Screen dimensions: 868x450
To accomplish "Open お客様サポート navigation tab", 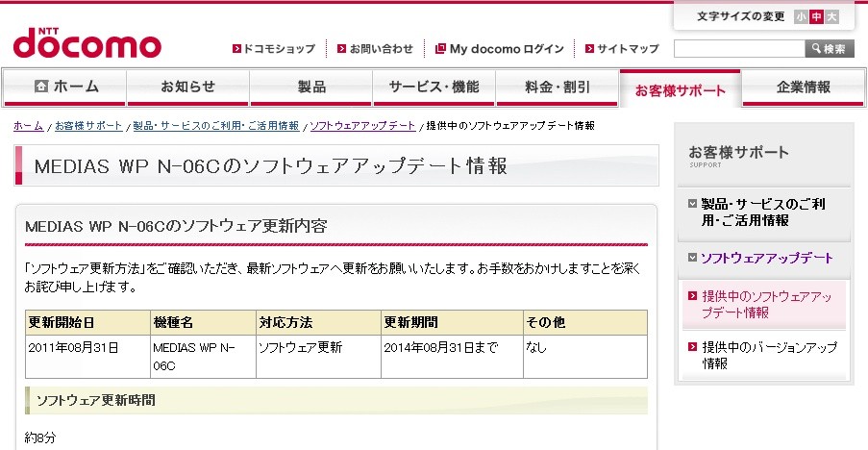I will click(680, 89).
